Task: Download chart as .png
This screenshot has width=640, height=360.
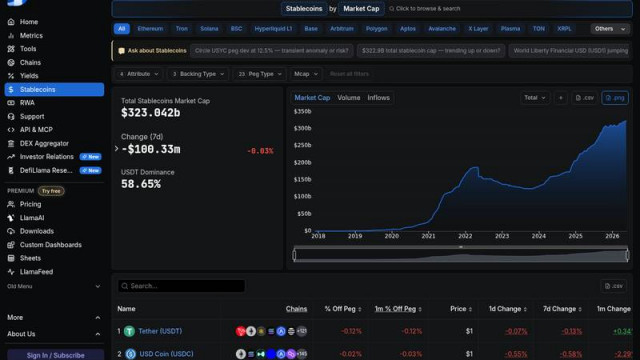Action: coord(615,98)
